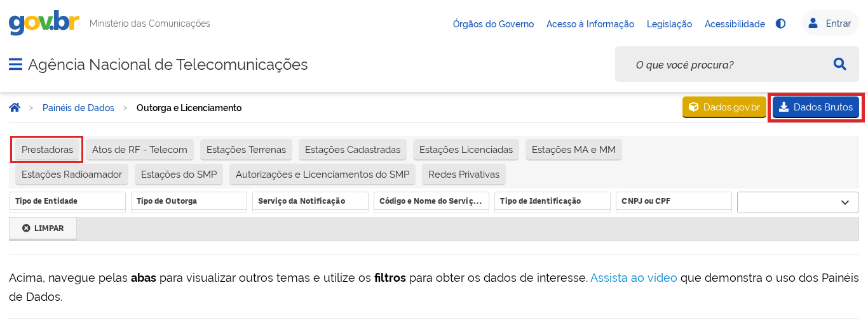This screenshot has height=330, width=868.
Task: Select the Prestadoras tab
Action: pos(47,150)
